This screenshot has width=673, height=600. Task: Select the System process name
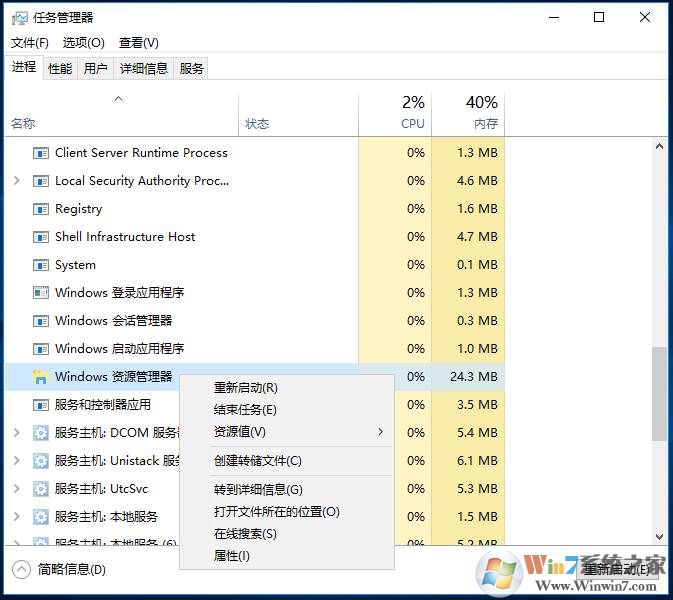point(75,265)
